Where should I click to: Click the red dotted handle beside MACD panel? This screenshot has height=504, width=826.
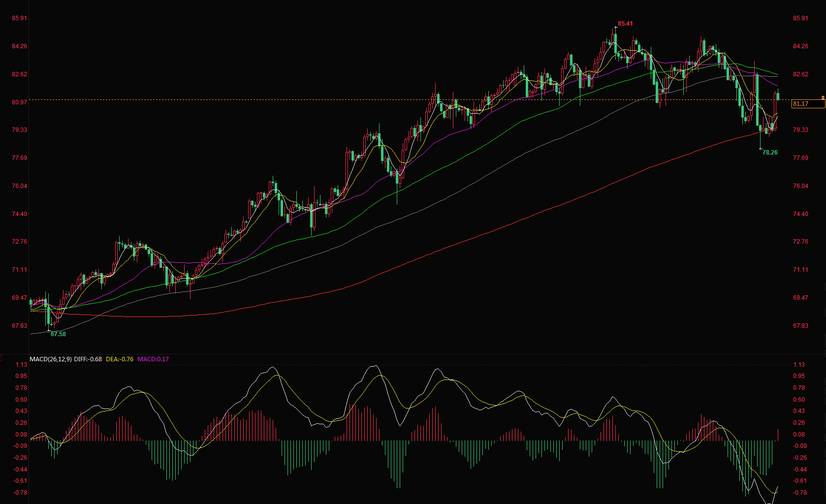2,358
